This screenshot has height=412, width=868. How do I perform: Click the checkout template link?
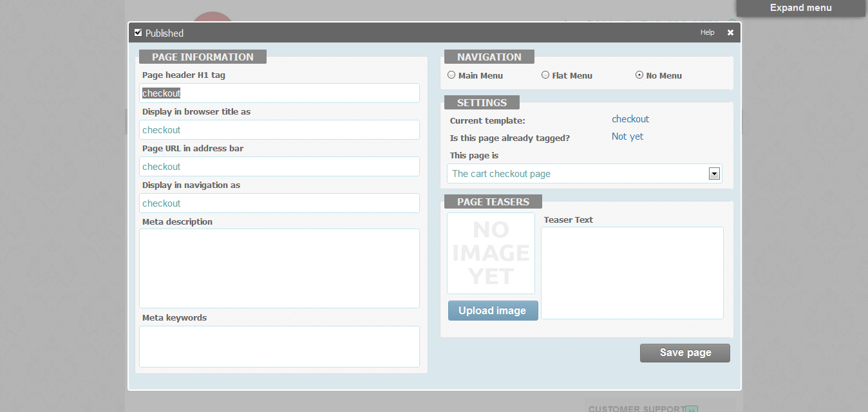pyautogui.click(x=630, y=119)
